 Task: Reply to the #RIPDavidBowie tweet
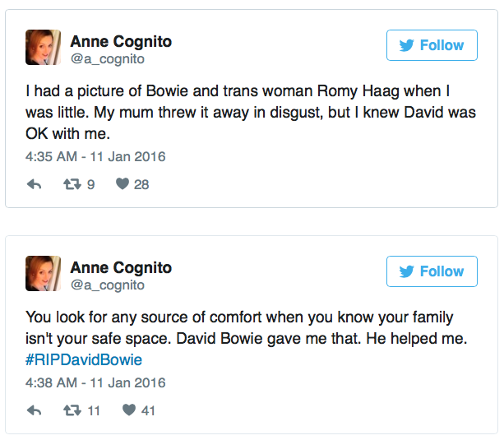coord(35,410)
